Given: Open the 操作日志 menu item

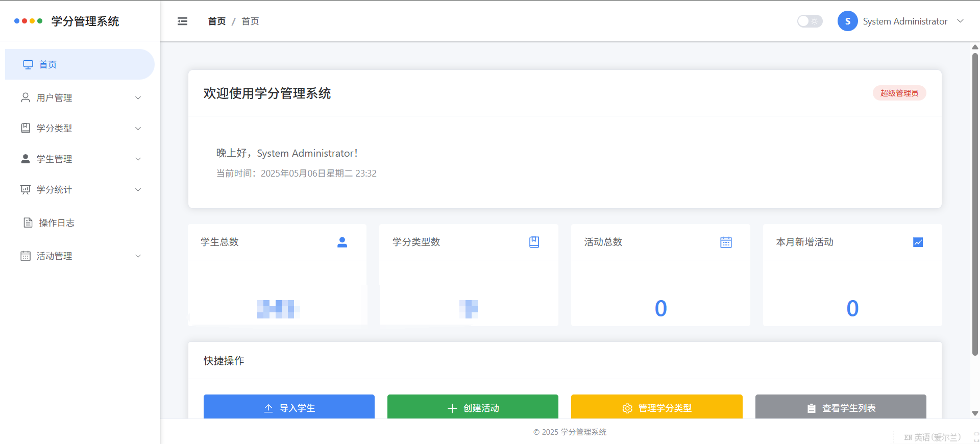Looking at the screenshot, I should click(x=80, y=223).
